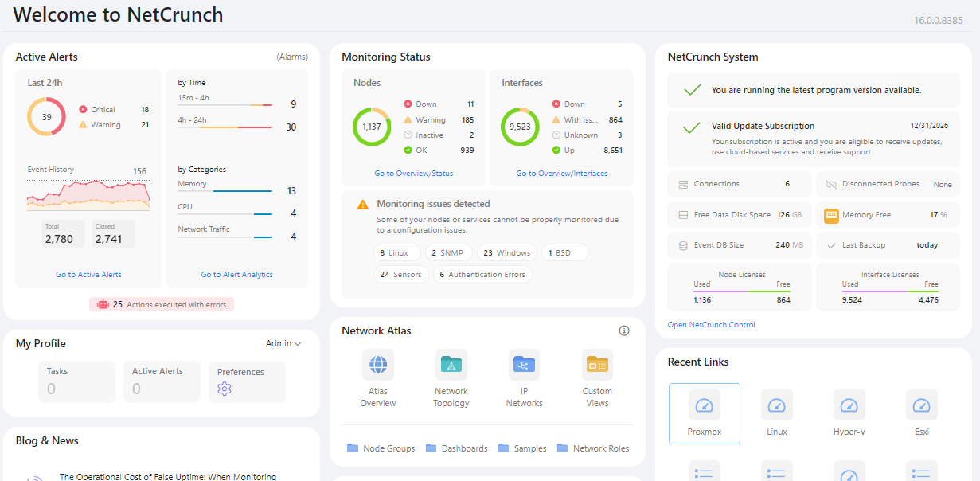This screenshot has height=481, width=980.
Task: Follow the Go to Active Alerts link
Action: (88, 275)
